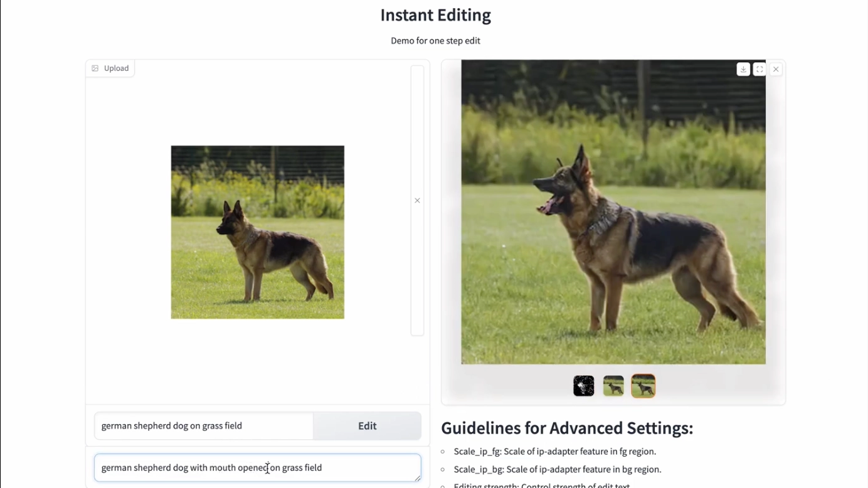
Task: Click the Edit button
Action: [367, 426]
